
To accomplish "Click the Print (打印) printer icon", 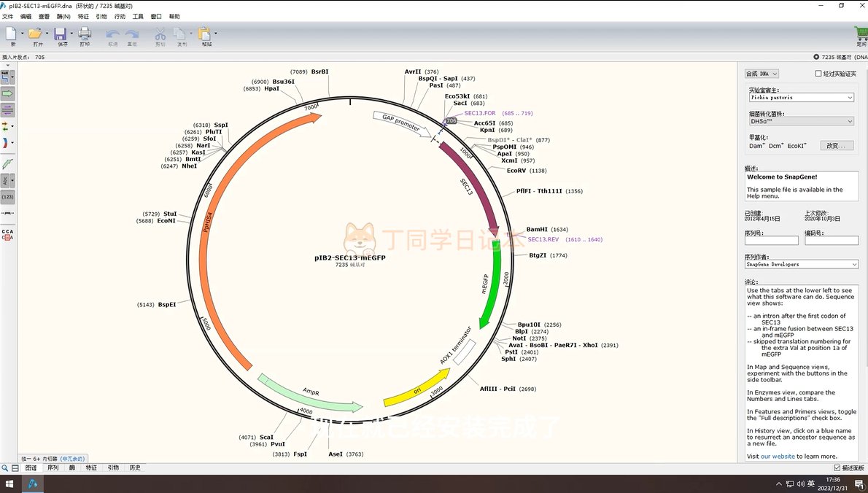I will (x=85, y=34).
